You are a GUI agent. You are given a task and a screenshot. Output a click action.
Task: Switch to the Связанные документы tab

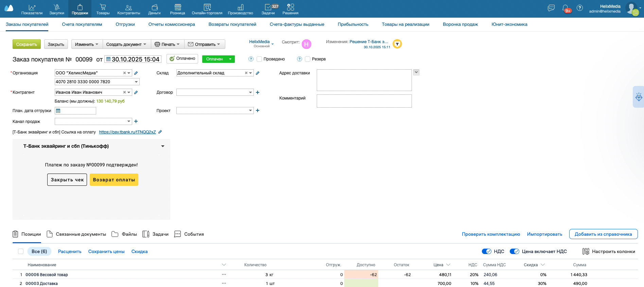76,234
